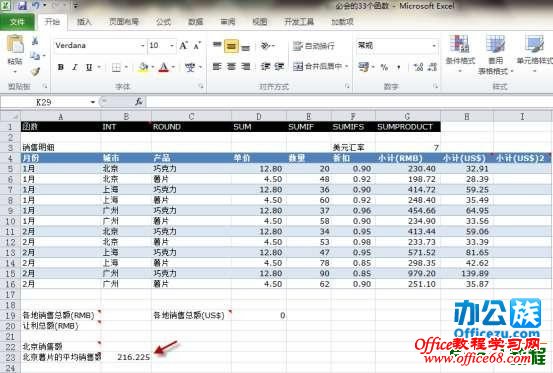Click the top align icon
Screen dimensions: 553x373
[217, 45]
